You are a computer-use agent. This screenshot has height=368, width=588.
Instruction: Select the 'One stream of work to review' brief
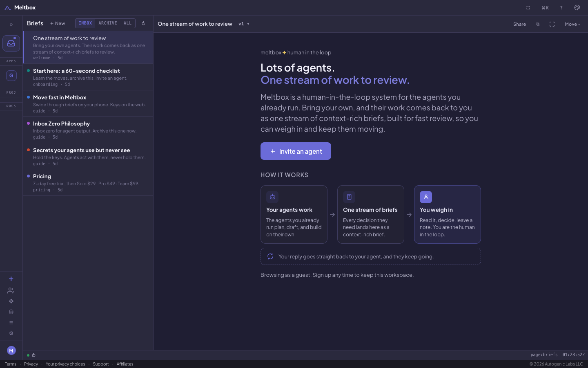(88, 47)
